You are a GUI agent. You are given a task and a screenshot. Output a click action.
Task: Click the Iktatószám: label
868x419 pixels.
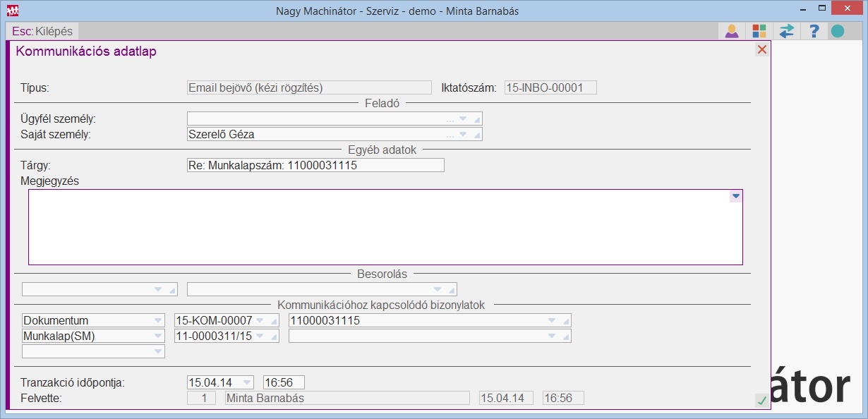[x=469, y=88]
